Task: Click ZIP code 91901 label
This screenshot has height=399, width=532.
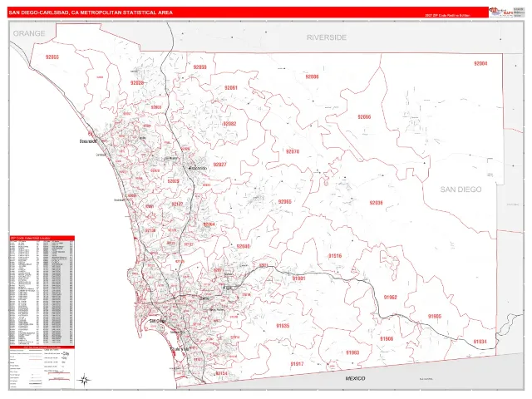Action: (x=299, y=278)
